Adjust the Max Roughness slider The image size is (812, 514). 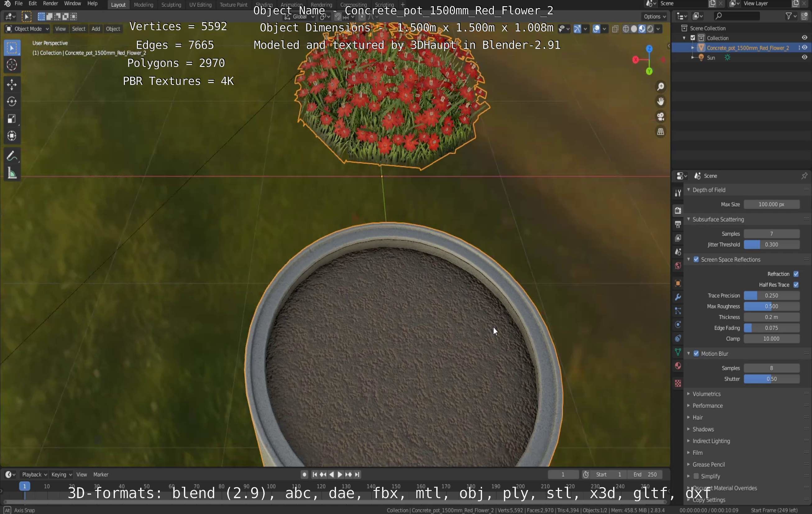tap(772, 307)
